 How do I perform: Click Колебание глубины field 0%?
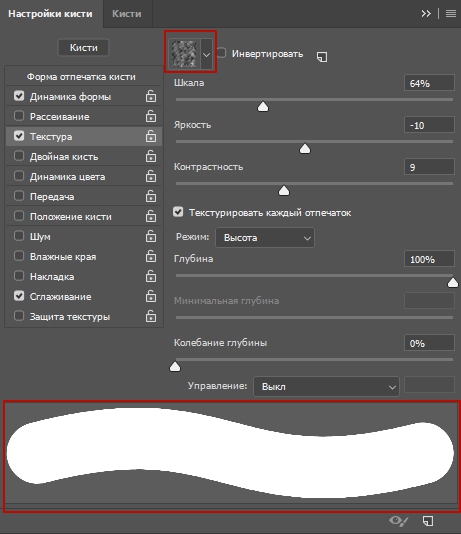click(x=429, y=343)
